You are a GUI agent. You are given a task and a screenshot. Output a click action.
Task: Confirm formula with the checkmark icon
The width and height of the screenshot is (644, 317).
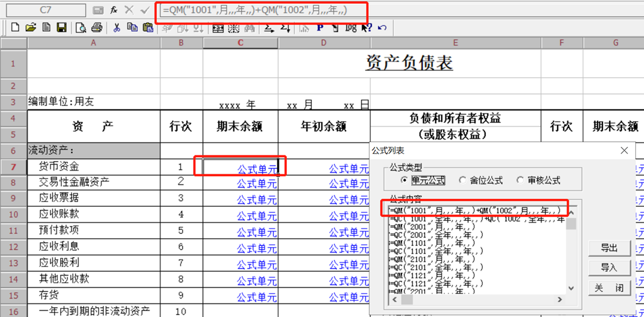click(x=145, y=10)
